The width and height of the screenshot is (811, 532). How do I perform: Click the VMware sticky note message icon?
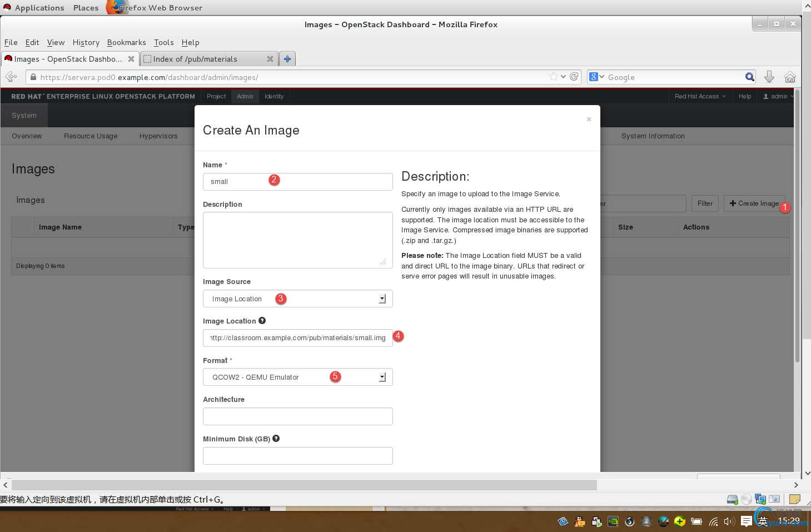[x=795, y=499]
